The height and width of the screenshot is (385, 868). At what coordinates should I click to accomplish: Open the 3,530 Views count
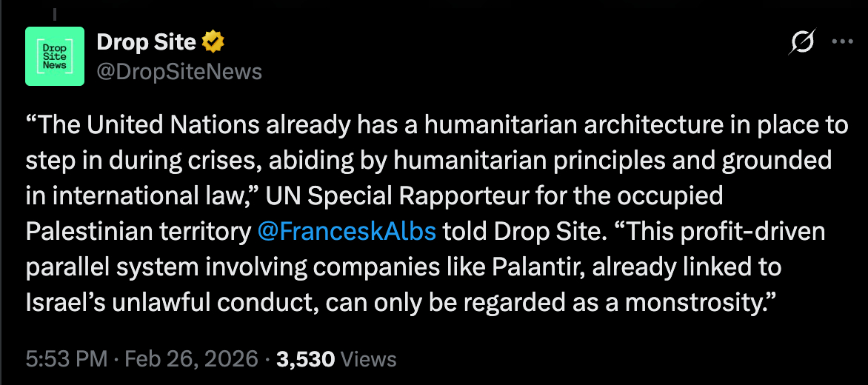305,359
